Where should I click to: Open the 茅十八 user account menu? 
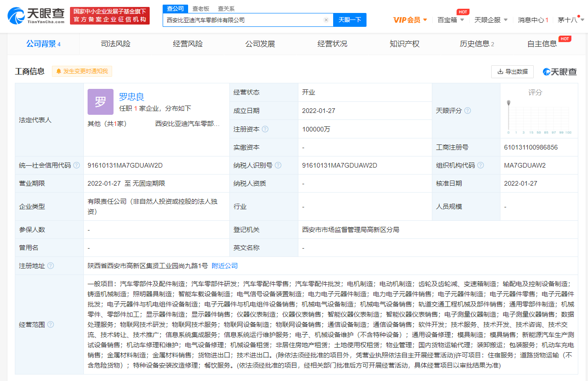[570, 20]
